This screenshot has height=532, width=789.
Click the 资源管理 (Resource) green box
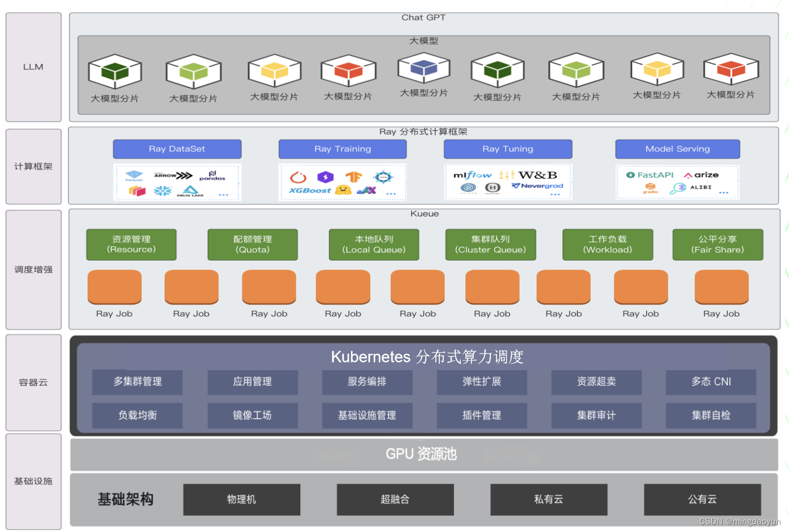pyautogui.click(x=131, y=245)
